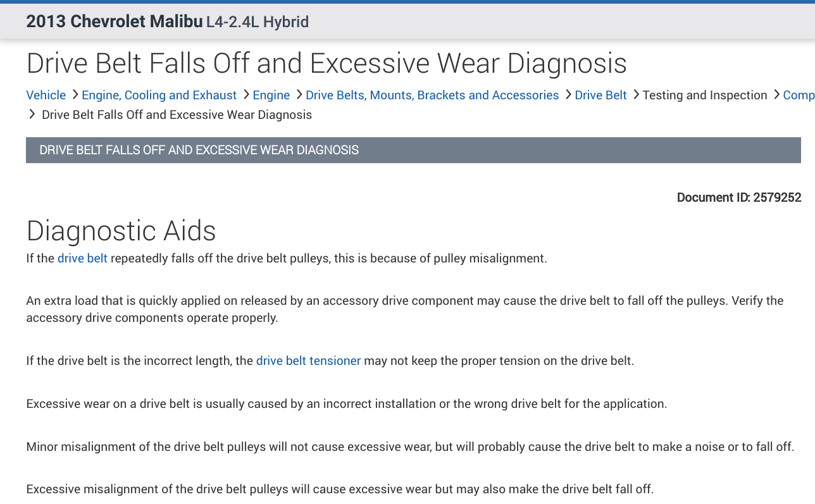Click chevron right before Drive Belt breadcrumb
The width and height of the screenshot is (815, 504).
point(568,95)
